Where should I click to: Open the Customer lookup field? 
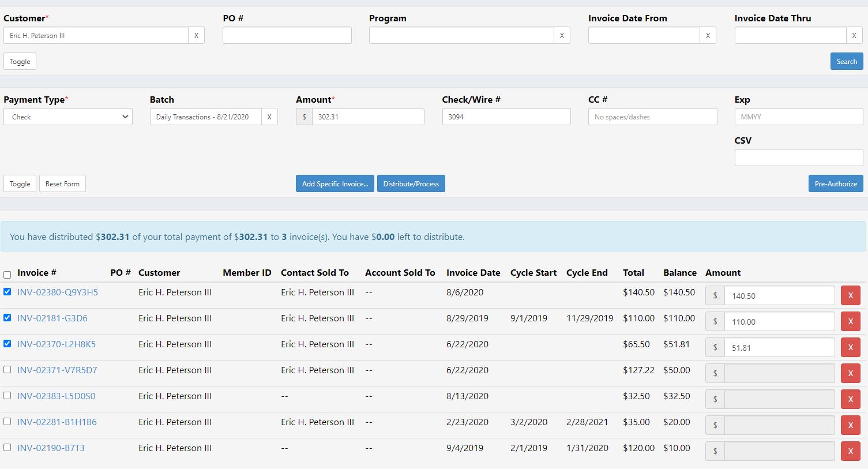tap(96, 35)
